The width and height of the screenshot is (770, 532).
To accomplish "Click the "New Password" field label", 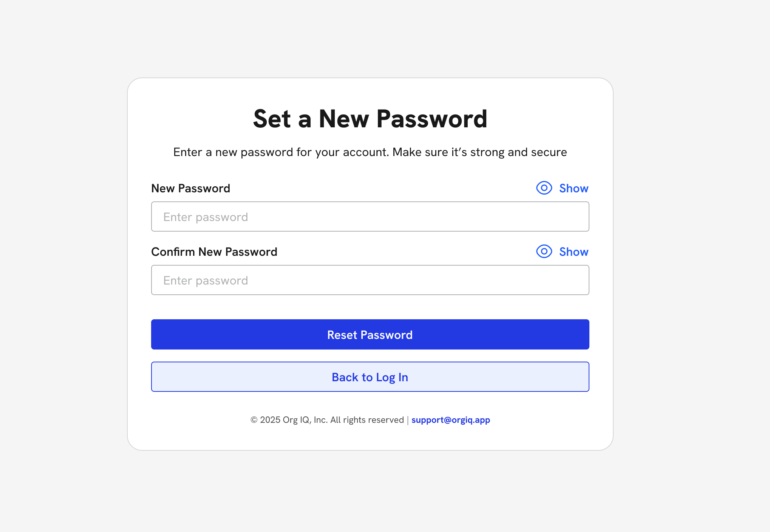I will 190,188.
